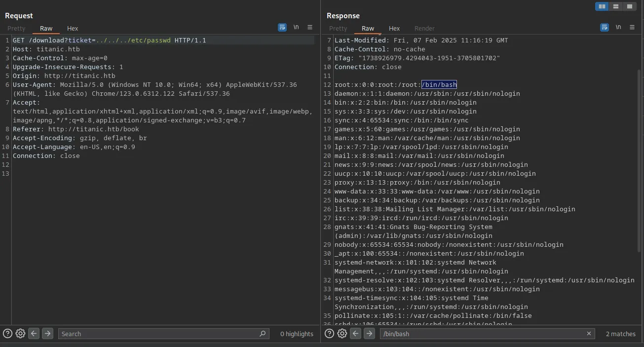Switch to combined tabbed layout view
This screenshot has width=644, height=347.
click(629, 6)
